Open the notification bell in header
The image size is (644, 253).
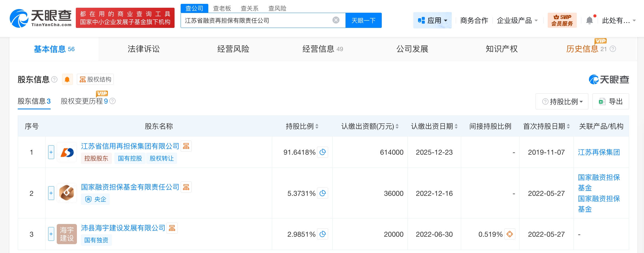click(590, 20)
